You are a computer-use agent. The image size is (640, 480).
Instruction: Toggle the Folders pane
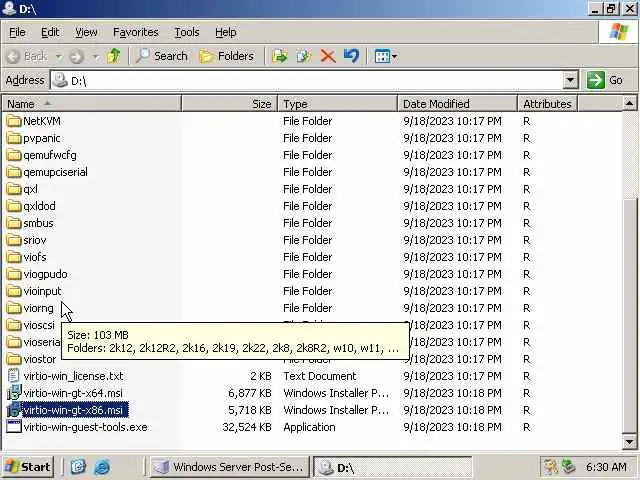coord(227,56)
